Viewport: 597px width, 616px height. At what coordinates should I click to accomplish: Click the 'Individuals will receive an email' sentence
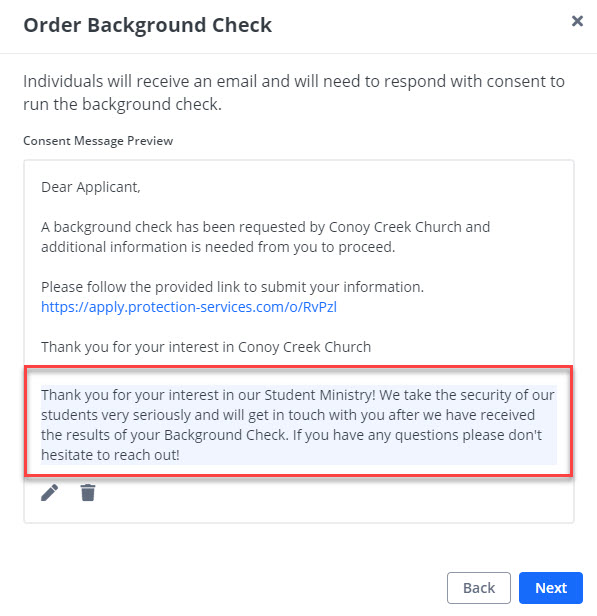tap(294, 81)
